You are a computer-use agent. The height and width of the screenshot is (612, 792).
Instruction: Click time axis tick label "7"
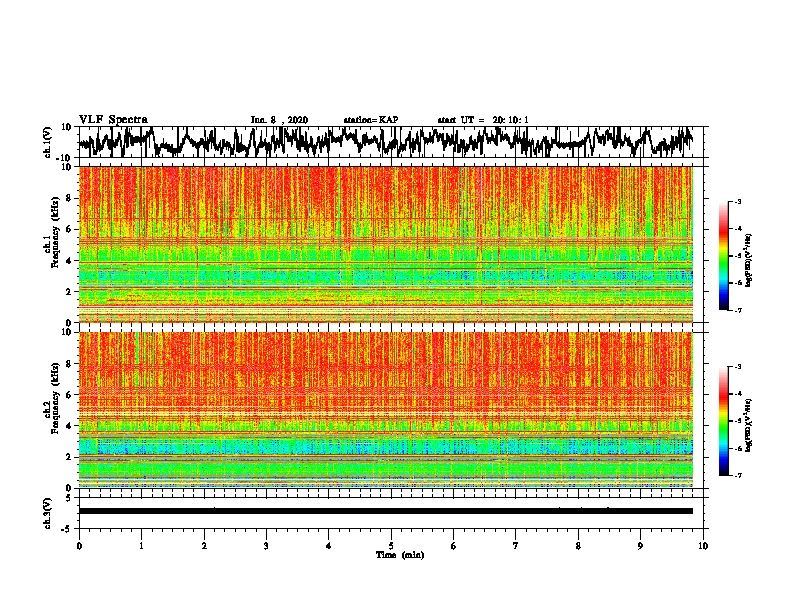[516, 546]
